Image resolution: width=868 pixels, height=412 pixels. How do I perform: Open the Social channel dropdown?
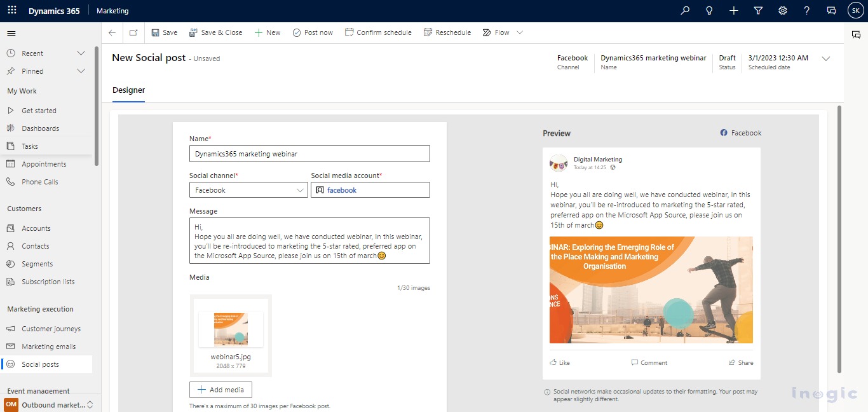tap(248, 190)
